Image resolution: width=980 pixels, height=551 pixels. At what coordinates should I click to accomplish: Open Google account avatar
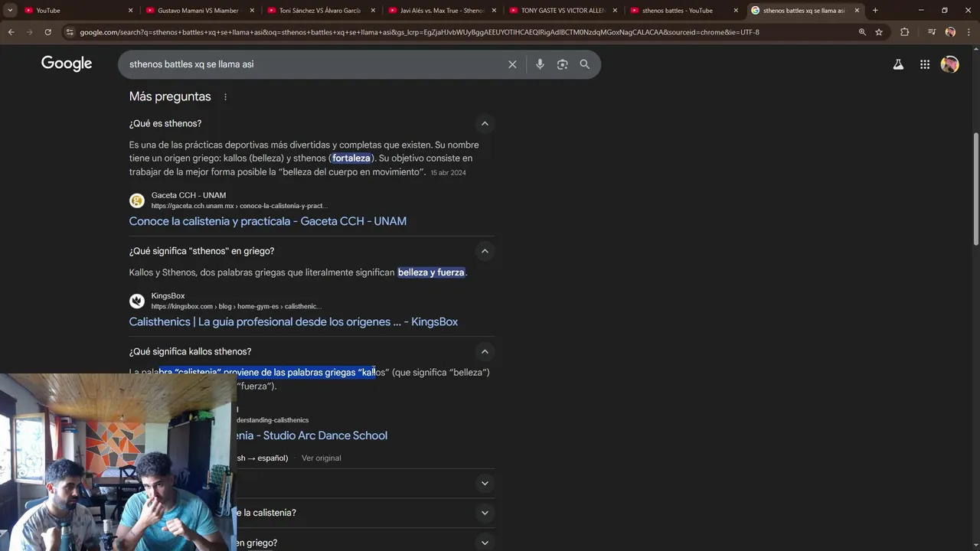click(x=950, y=64)
